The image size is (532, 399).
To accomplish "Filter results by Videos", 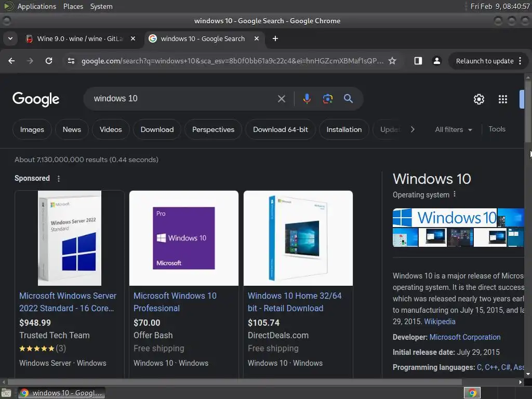I will coord(111,129).
